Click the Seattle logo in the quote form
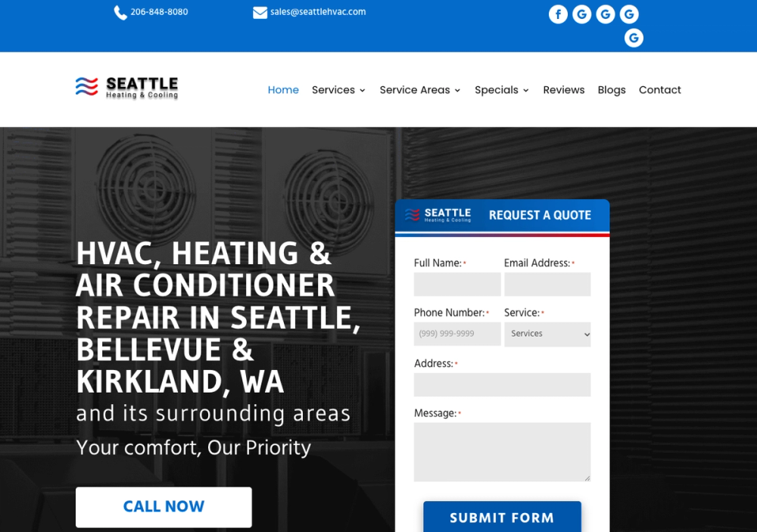 coord(438,215)
